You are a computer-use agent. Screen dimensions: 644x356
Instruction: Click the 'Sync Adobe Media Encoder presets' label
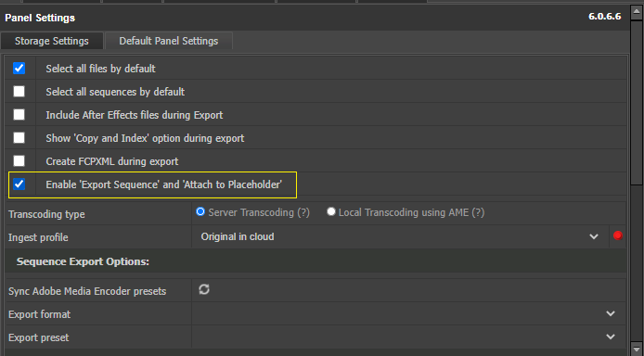click(x=87, y=291)
